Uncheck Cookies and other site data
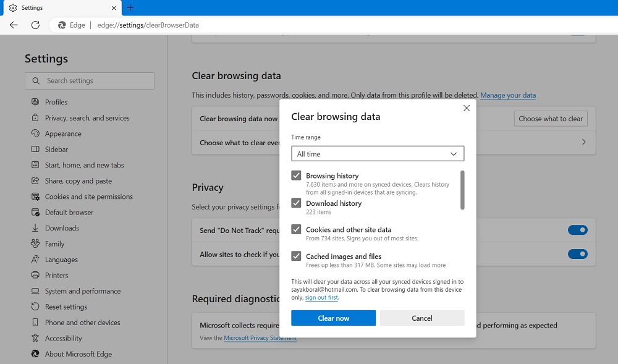 (x=297, y=229)
